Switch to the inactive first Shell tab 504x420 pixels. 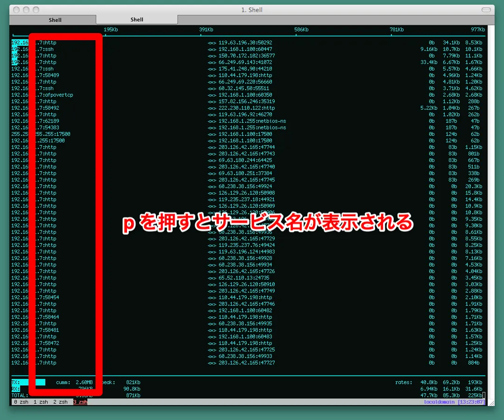point(55,20)
